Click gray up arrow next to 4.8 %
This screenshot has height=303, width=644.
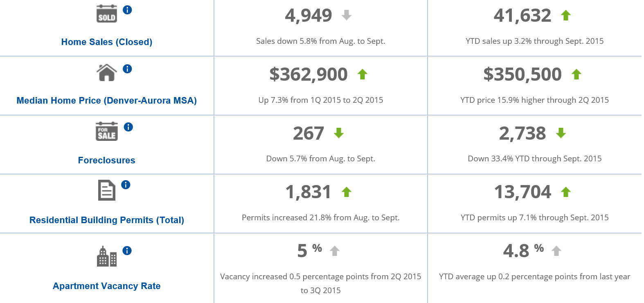556,251
